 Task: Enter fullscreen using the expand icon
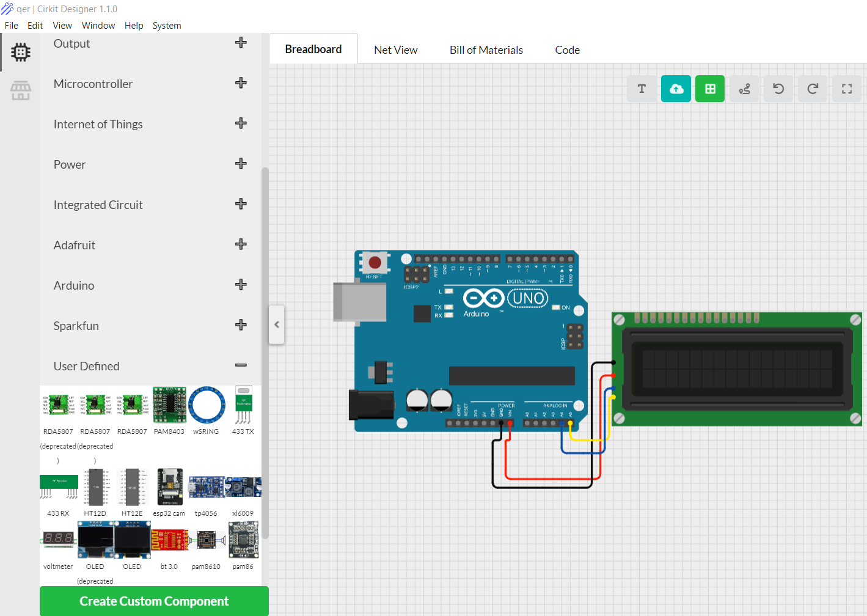tap(846, 89)
